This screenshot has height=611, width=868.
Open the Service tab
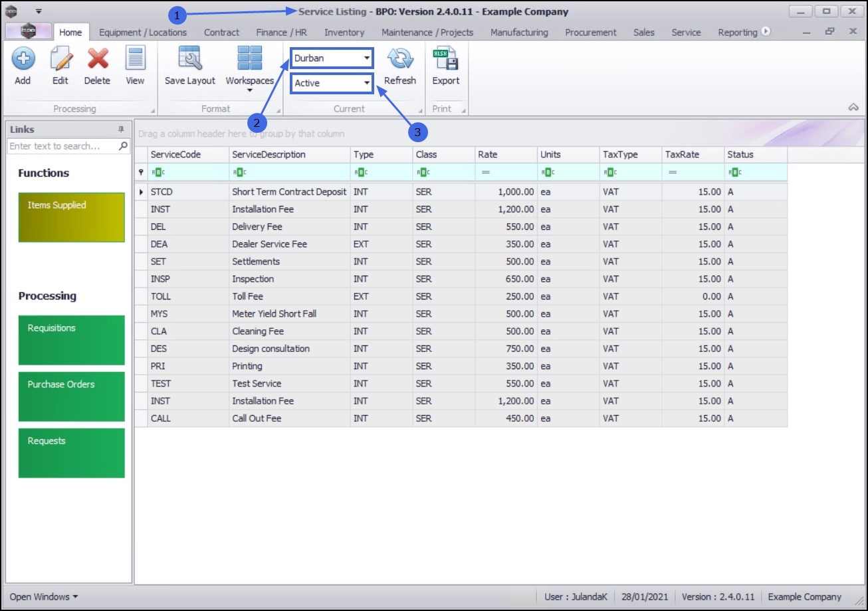click(x=686, y=32)
